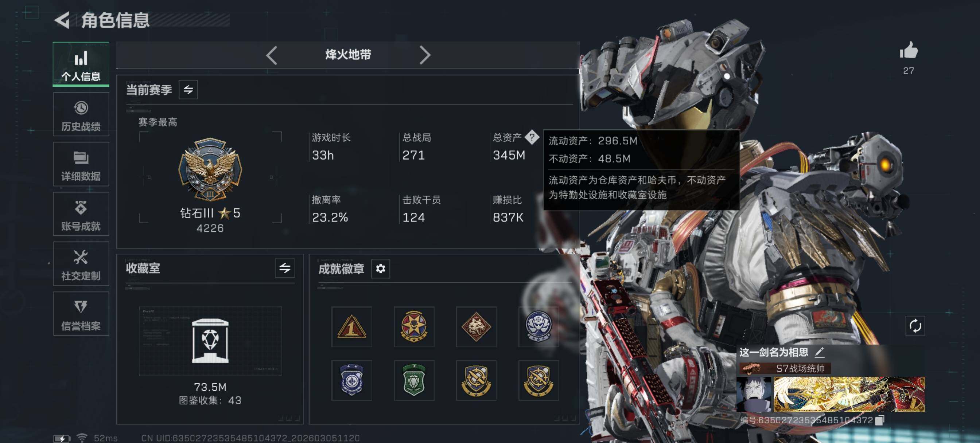
Task: Toggle the 当前赛季 season swap button
Action: [x=188, y=90]
